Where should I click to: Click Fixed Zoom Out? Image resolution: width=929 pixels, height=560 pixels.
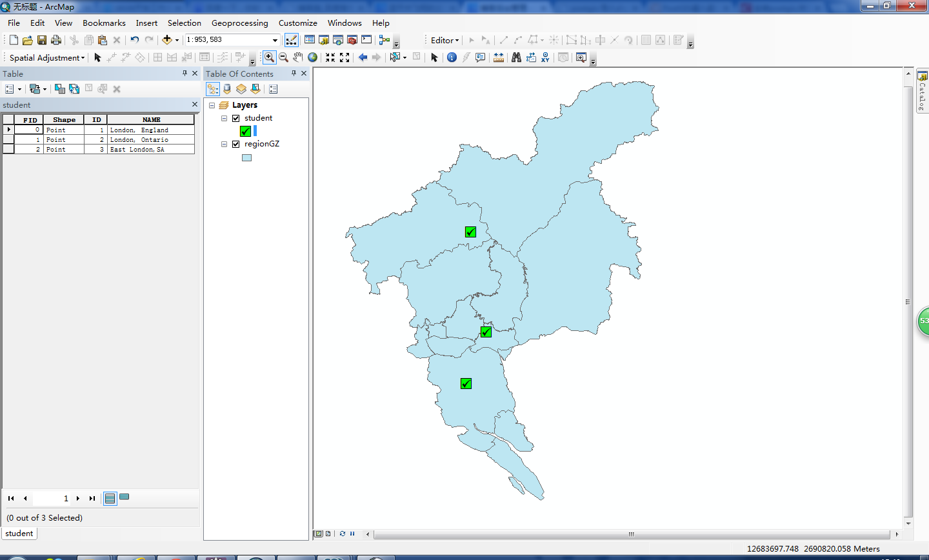345,57
